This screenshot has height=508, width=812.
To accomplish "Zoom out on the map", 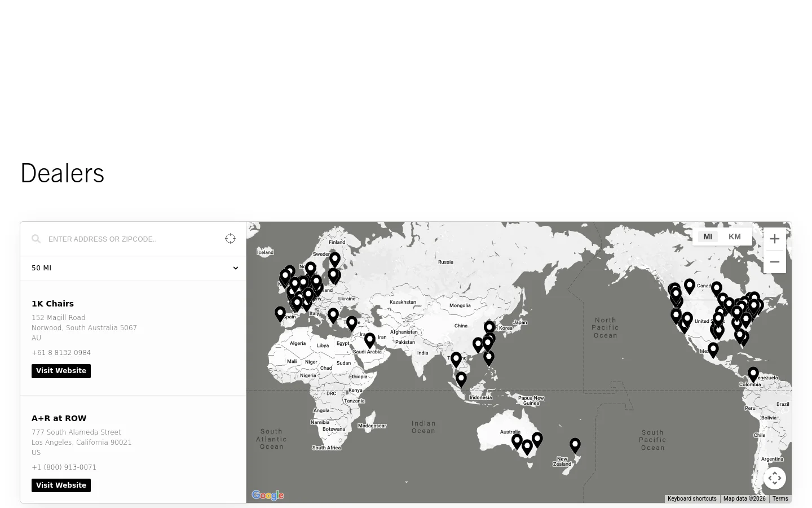I will coord(775,262).
